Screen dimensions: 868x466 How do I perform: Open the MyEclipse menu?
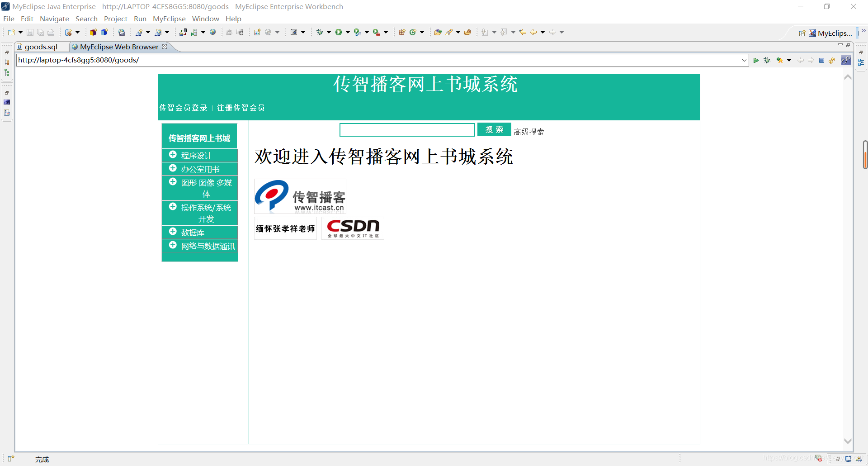[x=169, y=19]
